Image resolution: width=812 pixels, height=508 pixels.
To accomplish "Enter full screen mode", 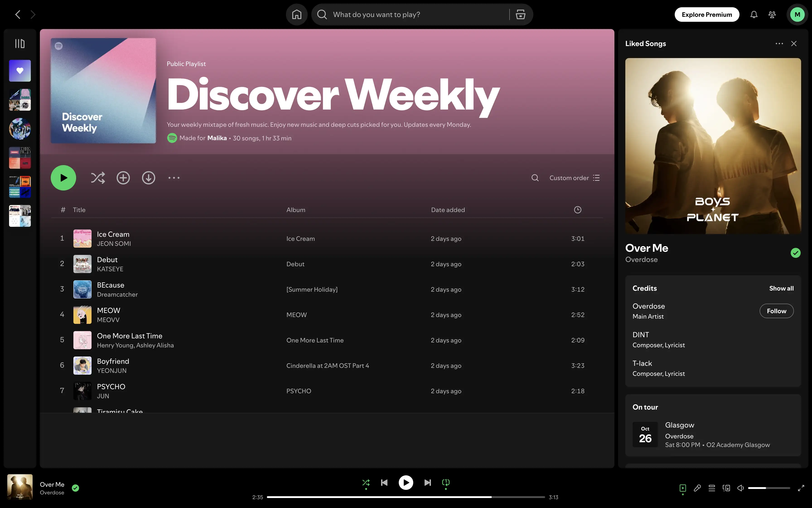I will pyautogui.click(x=801, y=488).
